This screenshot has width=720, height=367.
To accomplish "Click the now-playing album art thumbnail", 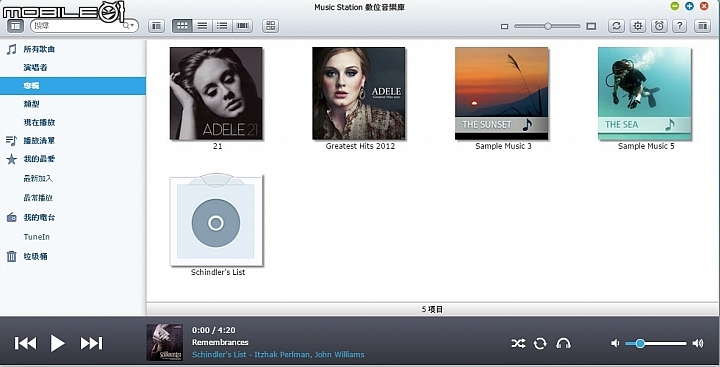I will tap(164, 343).
